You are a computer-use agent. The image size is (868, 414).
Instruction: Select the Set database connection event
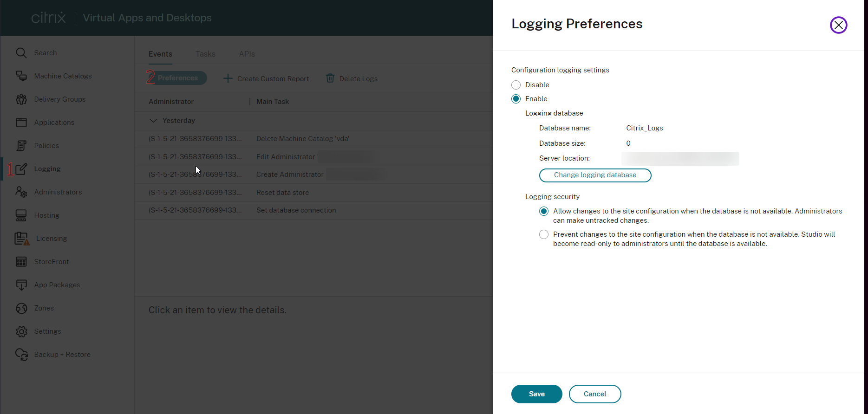click(313, 210)
